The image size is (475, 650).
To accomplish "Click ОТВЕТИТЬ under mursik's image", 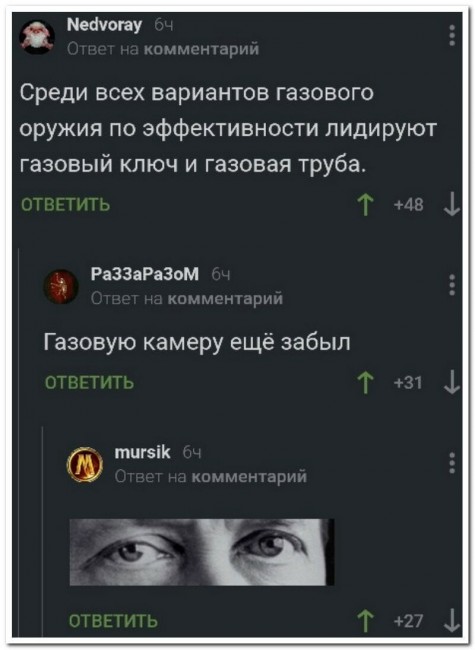I will point(113,621).
